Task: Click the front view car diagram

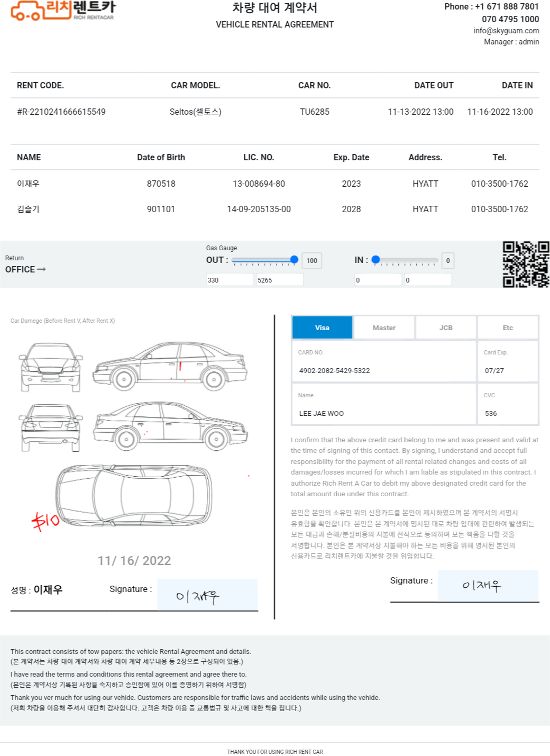Action: [x=51, y=367]
